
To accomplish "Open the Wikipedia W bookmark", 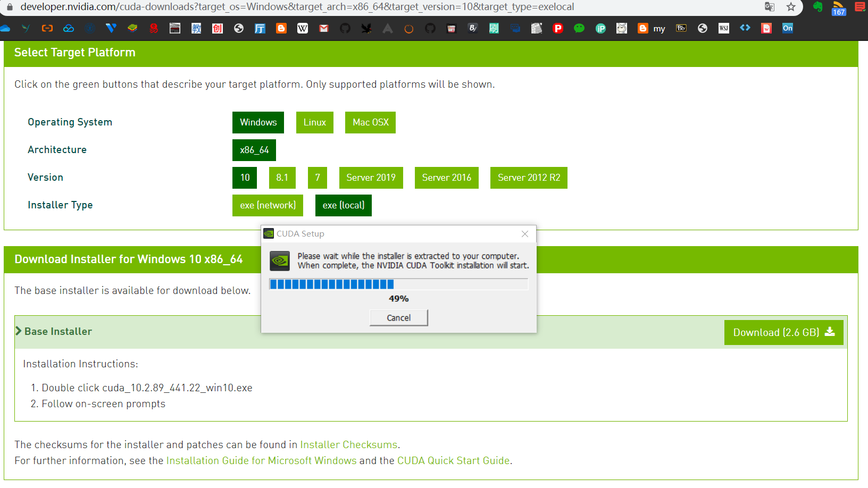I will [x=303, y=28].
